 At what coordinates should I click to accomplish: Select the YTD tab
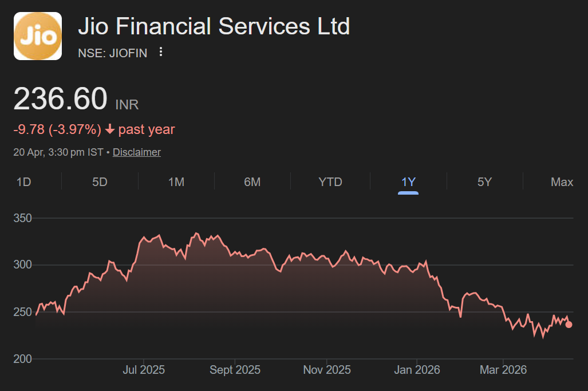click(x=330, y=182)
